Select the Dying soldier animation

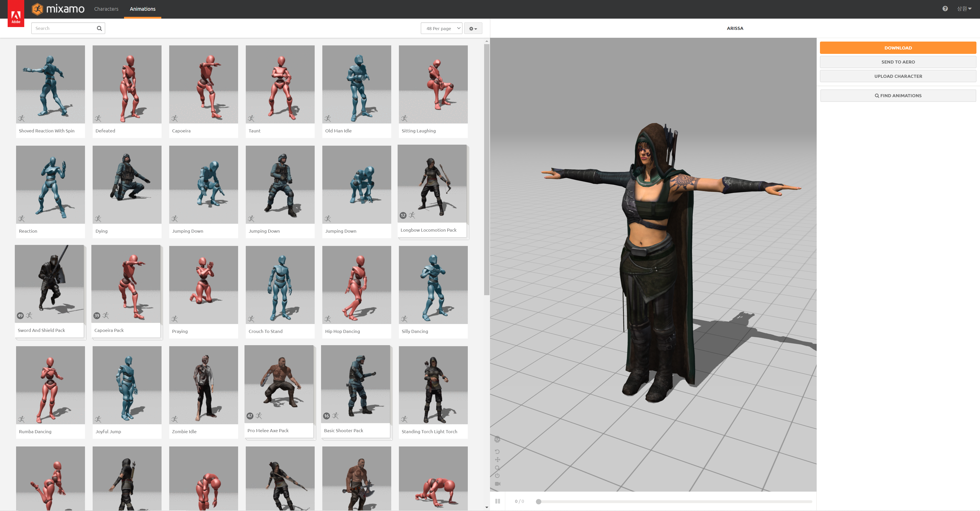point(127,192)
